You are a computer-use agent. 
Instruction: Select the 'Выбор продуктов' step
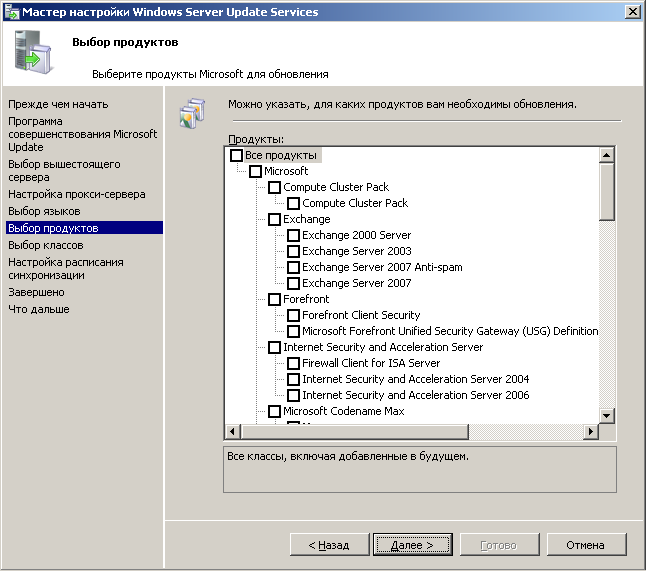coord(84,228)
